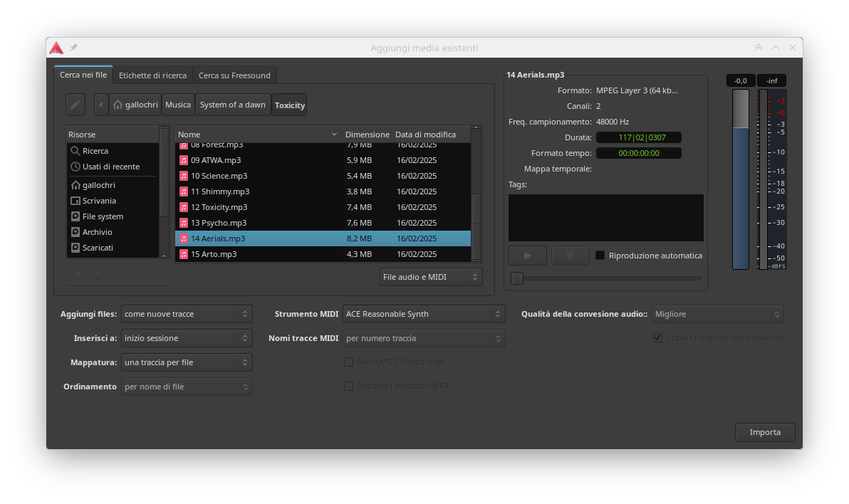Screen dimensions: 849x504
Task: Switch to Cerca su Freesound tab
Action: tap(234, 75)
